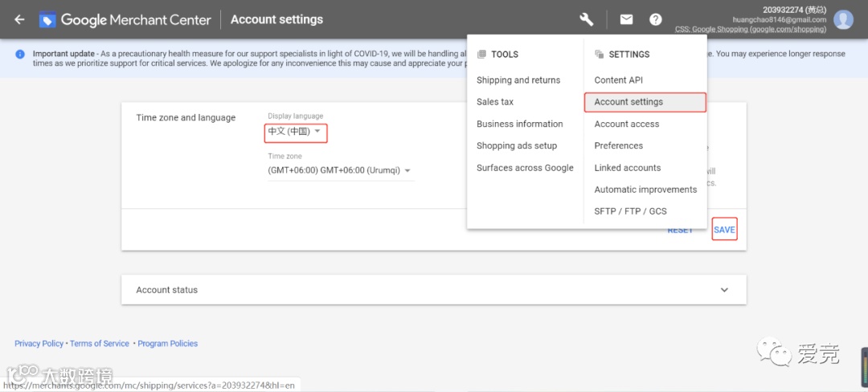The height and width of the screenshot is (392, 868).
Task: Select Sales tax menu entry
Action: coord(495,102)
